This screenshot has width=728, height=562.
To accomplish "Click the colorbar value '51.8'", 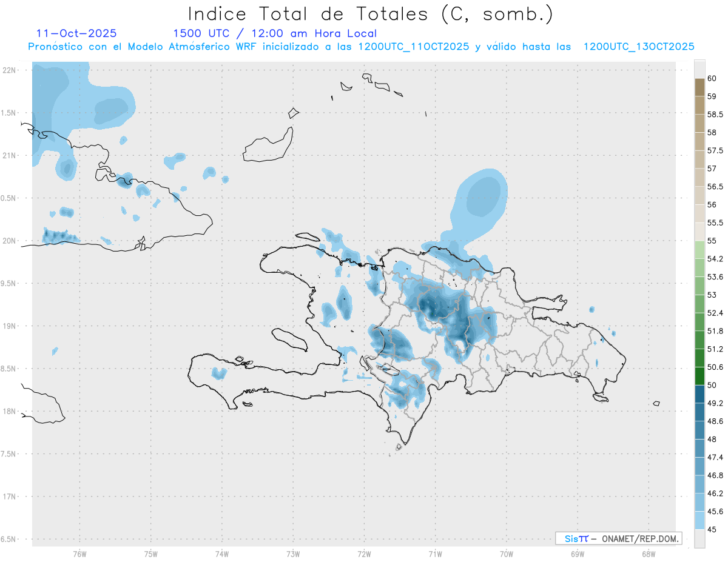I will [x=715, y=331].
